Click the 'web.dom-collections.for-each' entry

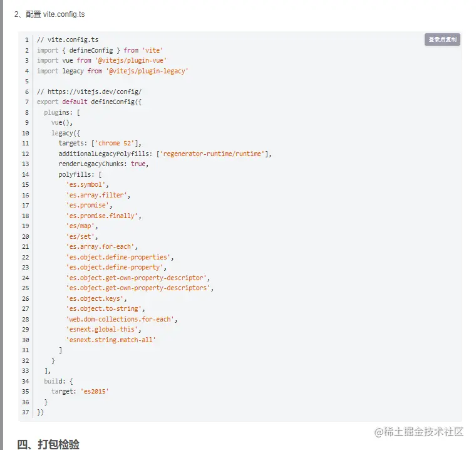point(122,319)
